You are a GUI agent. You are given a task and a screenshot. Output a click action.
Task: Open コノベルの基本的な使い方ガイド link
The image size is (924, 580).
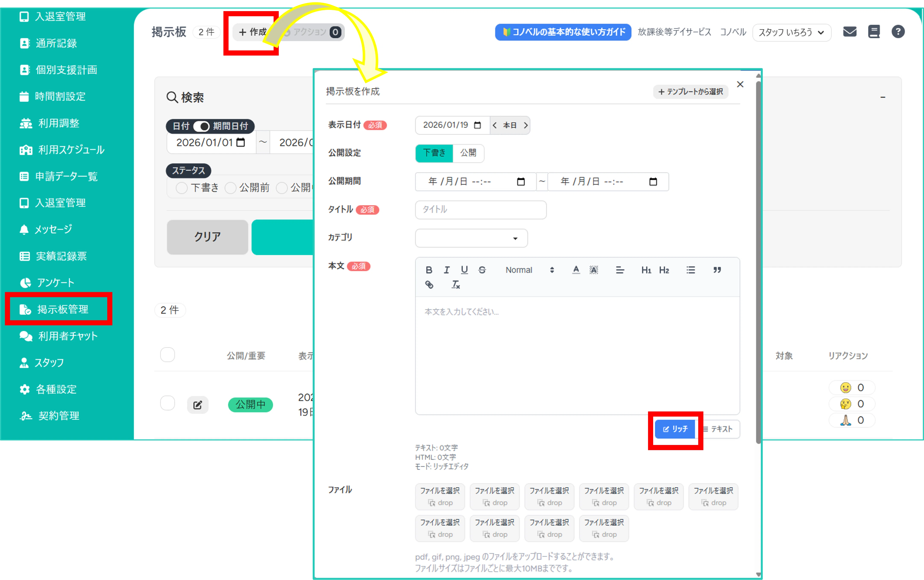pyautogui.click(x=563, y=32)
